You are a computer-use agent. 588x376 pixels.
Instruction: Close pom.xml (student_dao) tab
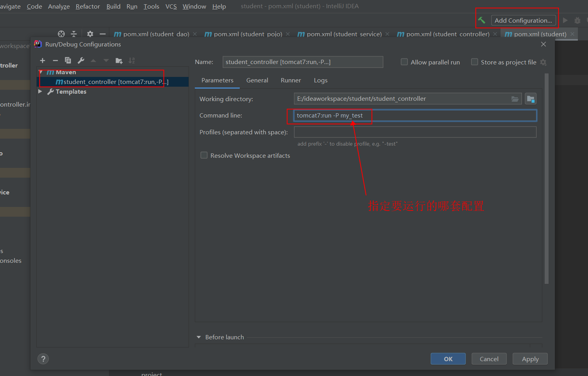195,34
